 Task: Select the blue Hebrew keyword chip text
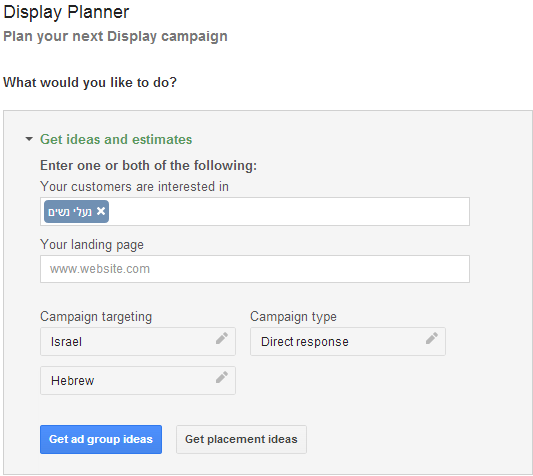pos(70,212)
